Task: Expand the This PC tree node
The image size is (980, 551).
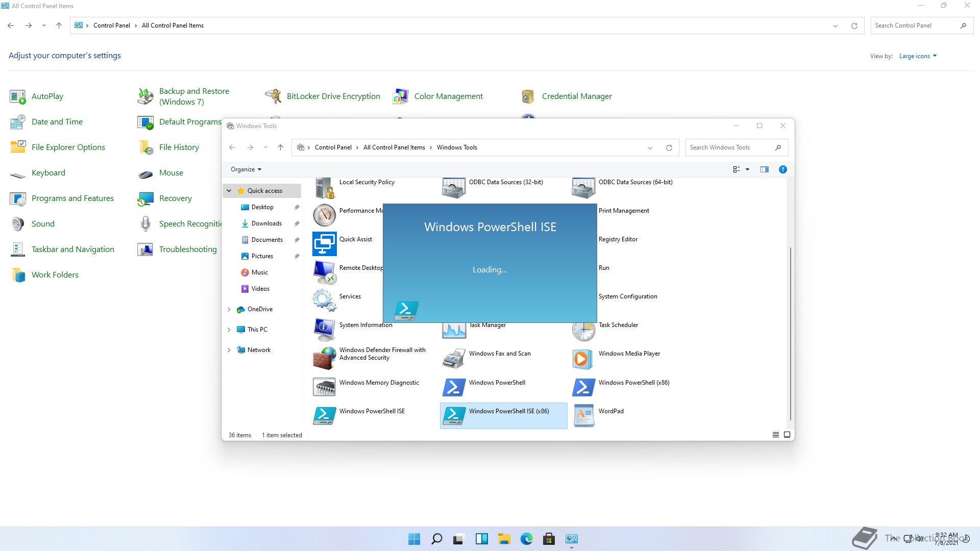Action: click(229, 330)
